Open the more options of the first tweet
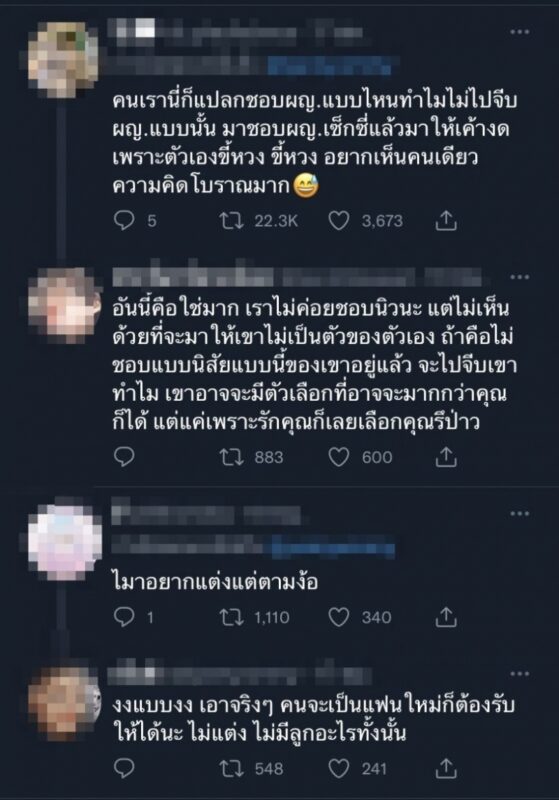559x800 pixels. coord(520,32)
